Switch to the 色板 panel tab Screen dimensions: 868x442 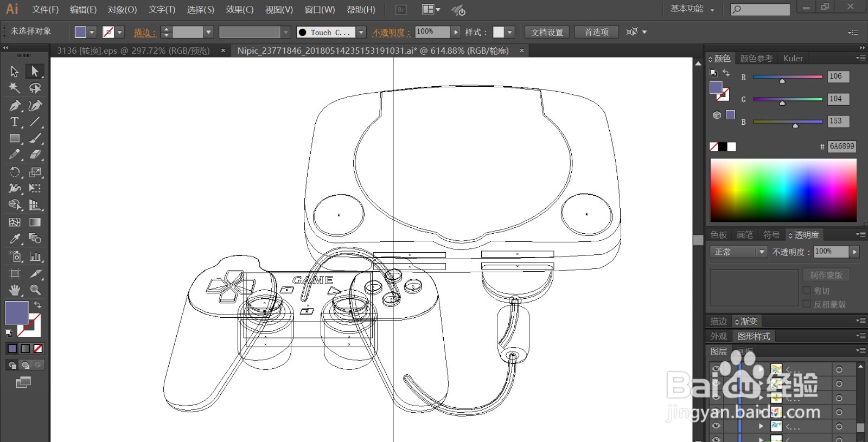(719, 235)
